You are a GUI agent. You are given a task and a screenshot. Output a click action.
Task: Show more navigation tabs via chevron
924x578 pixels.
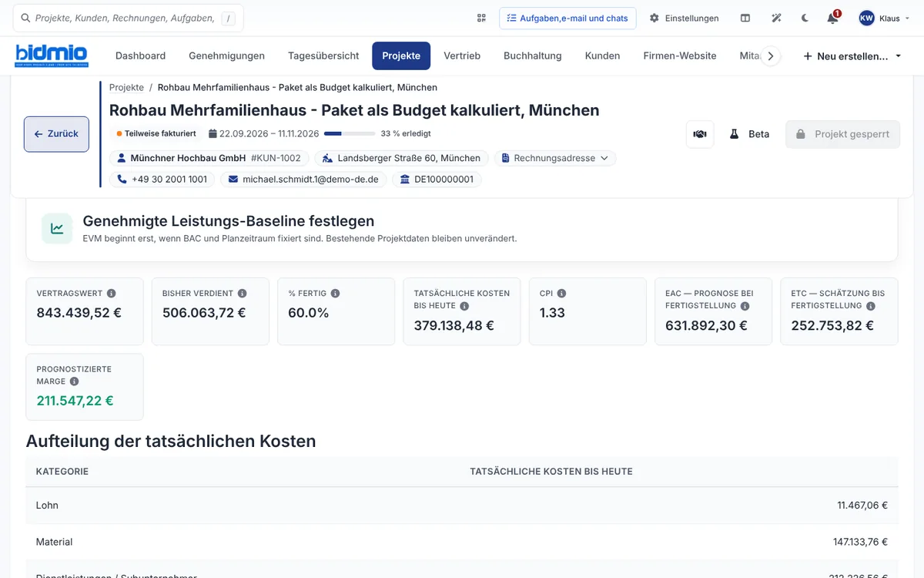click(x=770, y=56)
